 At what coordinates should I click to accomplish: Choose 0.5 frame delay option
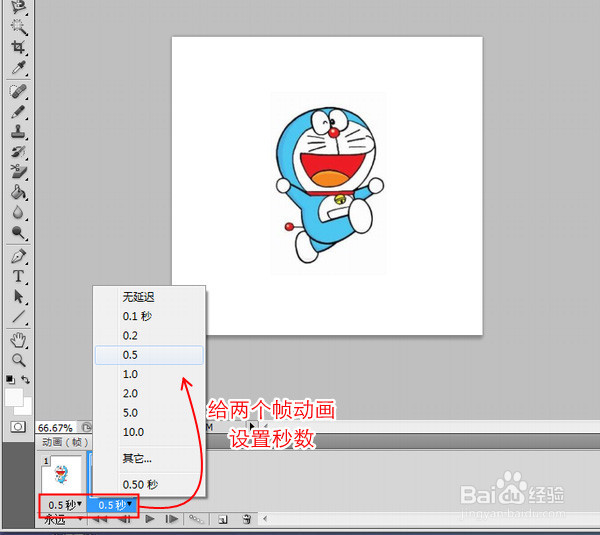(x=149, y=355)
